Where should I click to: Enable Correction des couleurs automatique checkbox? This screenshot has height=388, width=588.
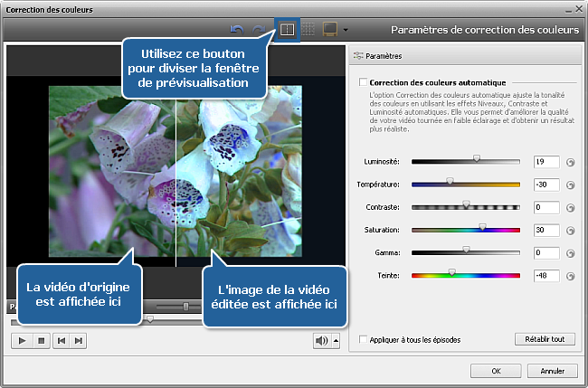(363, 82)
